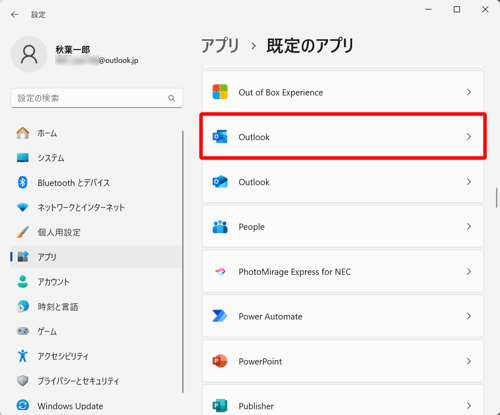Open 時刻と言語 settings
This screenshot has height=415, width=500.
pos(96,306)
